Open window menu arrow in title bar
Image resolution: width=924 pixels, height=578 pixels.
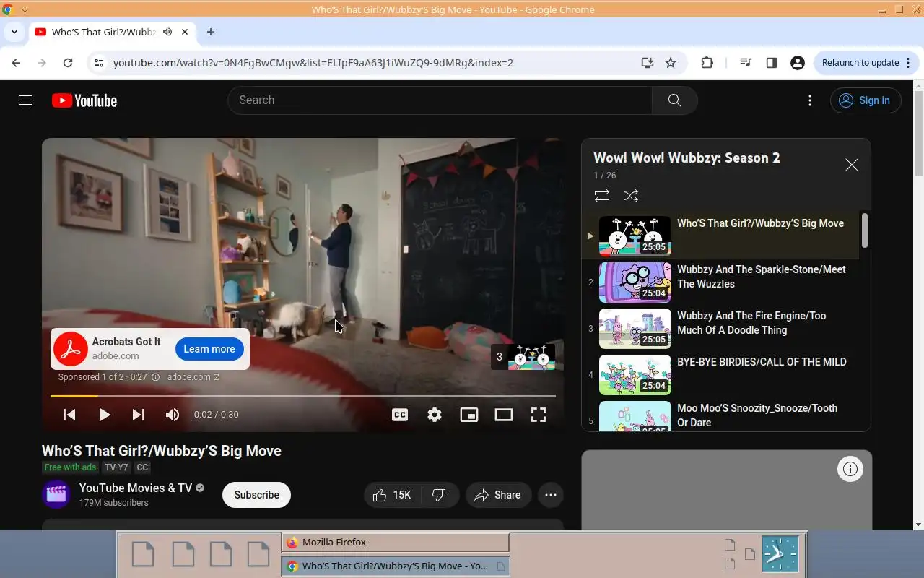point(25,9)
